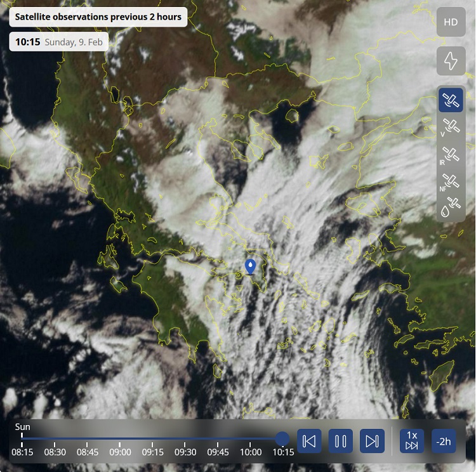Click the 'Satellite observations previous 2 hours' label
Viewport: 476px width, 472px height.
[98, 17]
